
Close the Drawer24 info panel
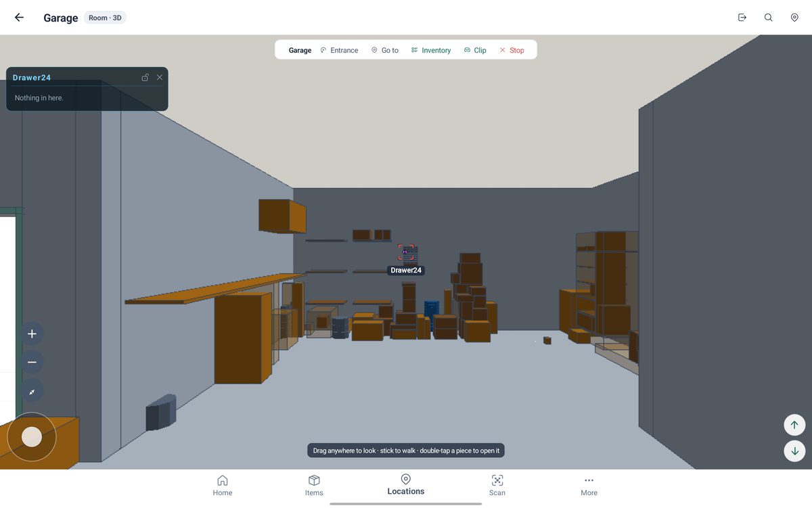(160, 77)
